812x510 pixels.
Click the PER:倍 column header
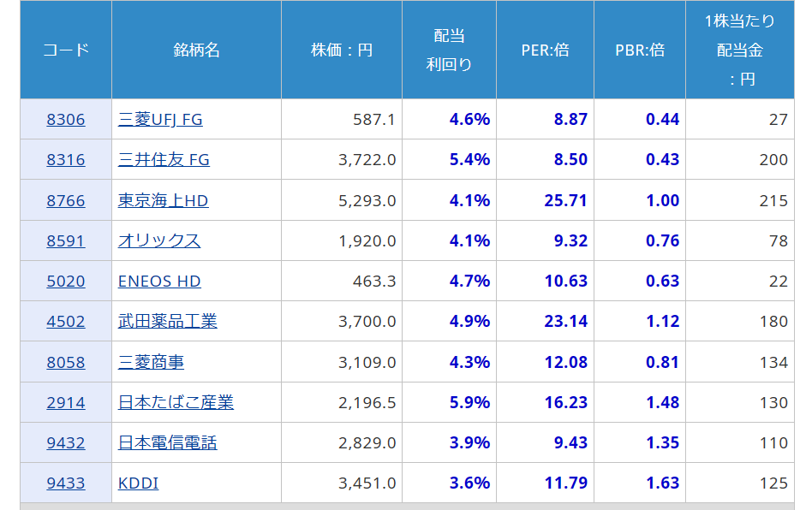click(x=545, y=50)
